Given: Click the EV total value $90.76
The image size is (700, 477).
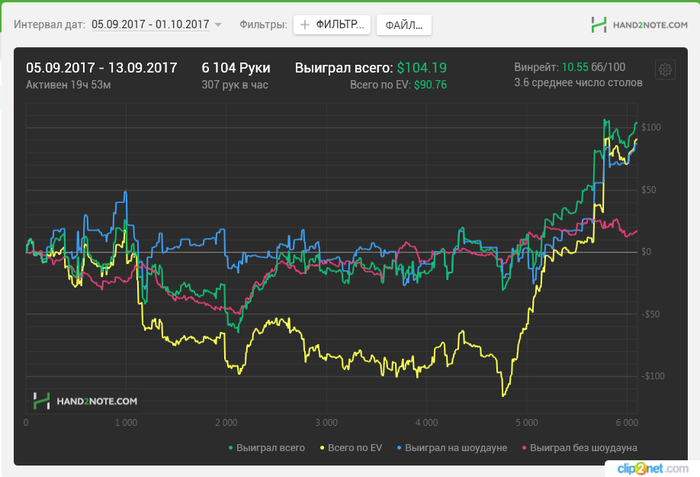Looking at the screenshot, I should pyautogui.click(x=430, y=85).
